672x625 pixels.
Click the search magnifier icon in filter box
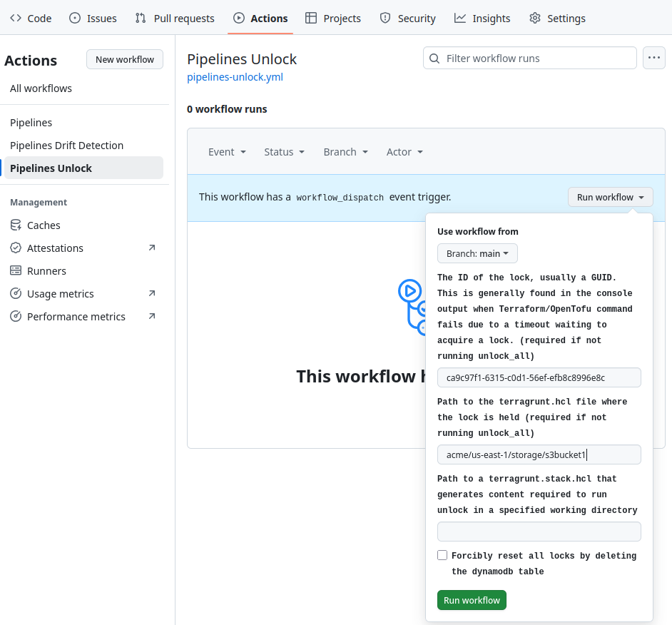tap(434, 59)
